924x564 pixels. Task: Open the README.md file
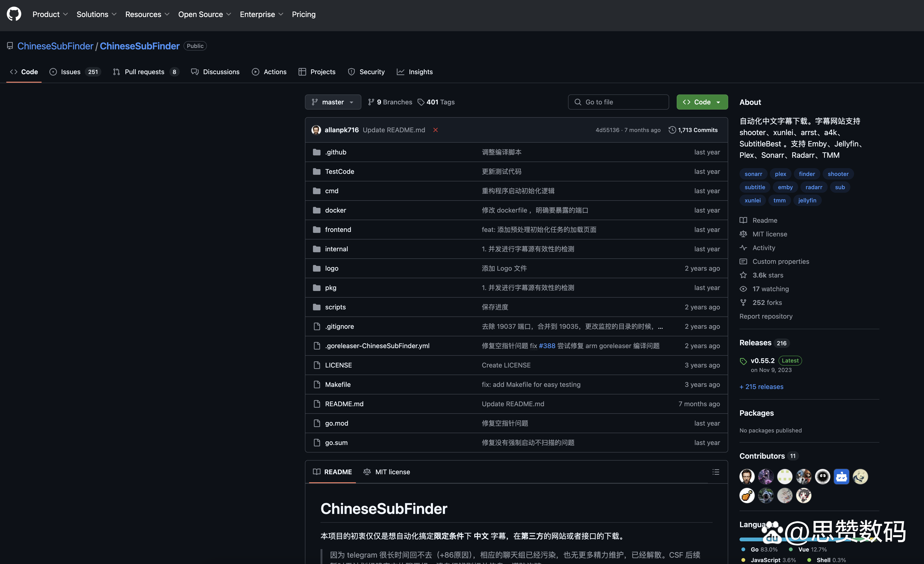(x=344, y=404)
